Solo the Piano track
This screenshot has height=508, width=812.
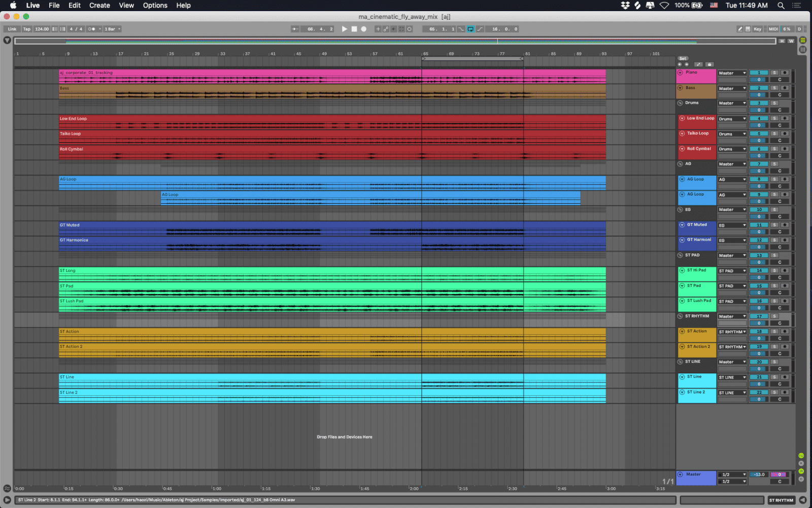point(774,73)
